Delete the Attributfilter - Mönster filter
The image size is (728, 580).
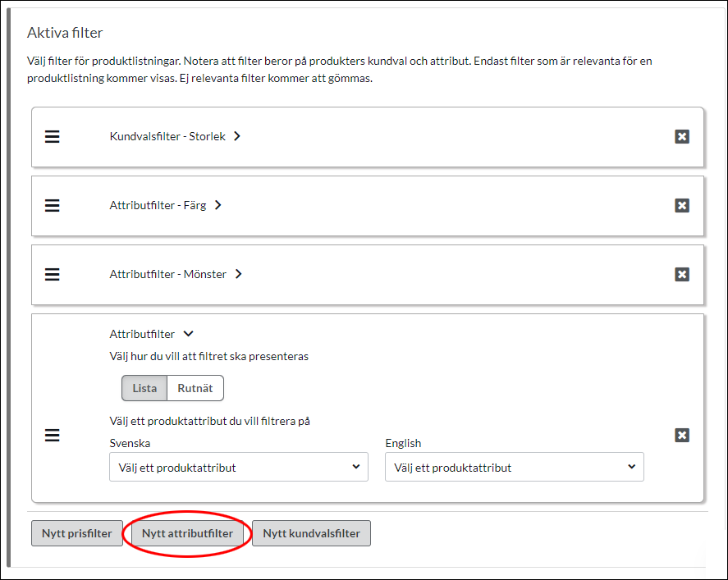[681, 274]
